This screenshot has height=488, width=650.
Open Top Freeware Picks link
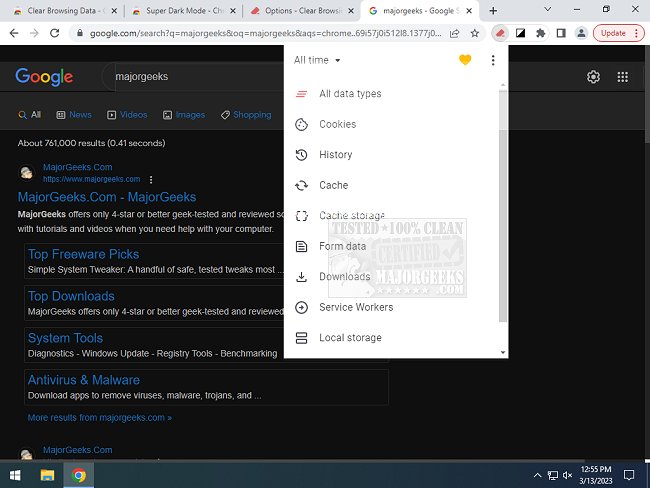[x=83, y=254]
